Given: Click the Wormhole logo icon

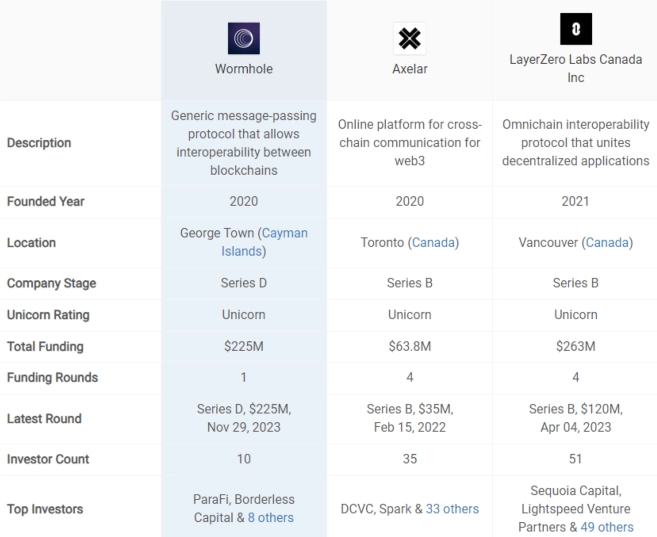Looking at the screenshot, I should pos(244,37).
